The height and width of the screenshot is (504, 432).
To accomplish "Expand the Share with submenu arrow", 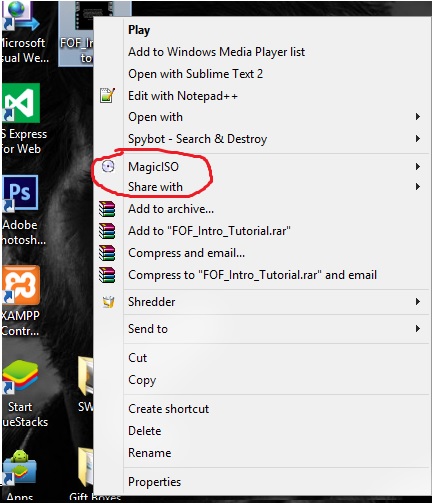I will 418,186.
